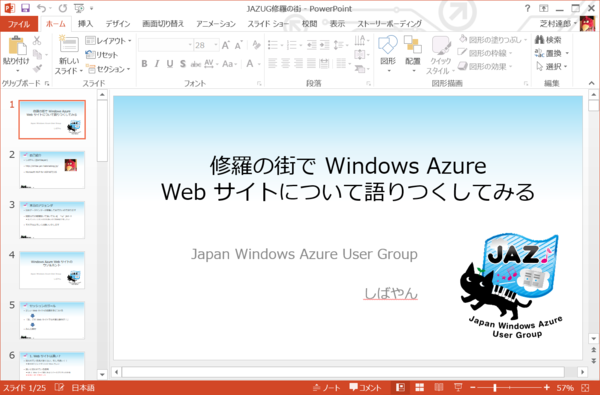Click the Save icon in the quick access toolbar
The height and width of the screenshot is (395, 600).
(x=25, y=8)
